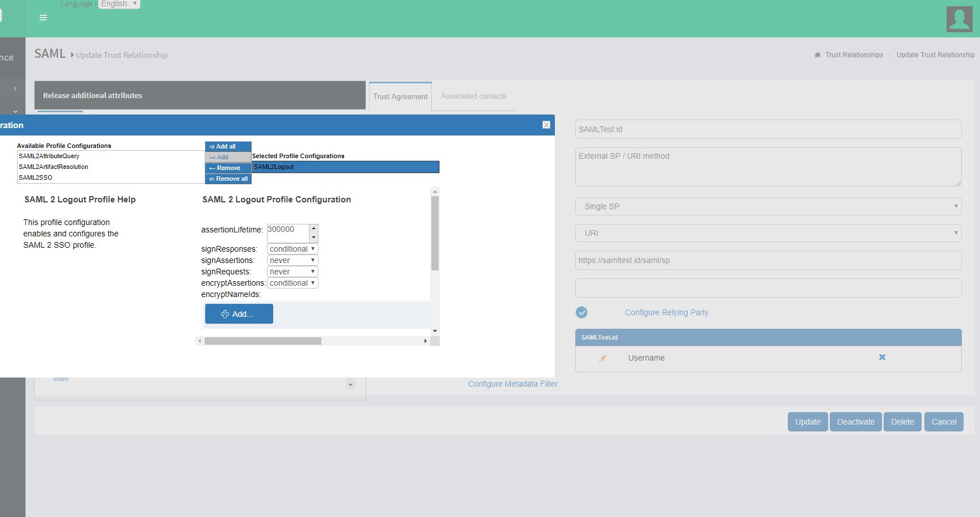This screenshot has height=517, width=980.
Task: Switch to the Associated contacts tab
Action: (473, 96)
